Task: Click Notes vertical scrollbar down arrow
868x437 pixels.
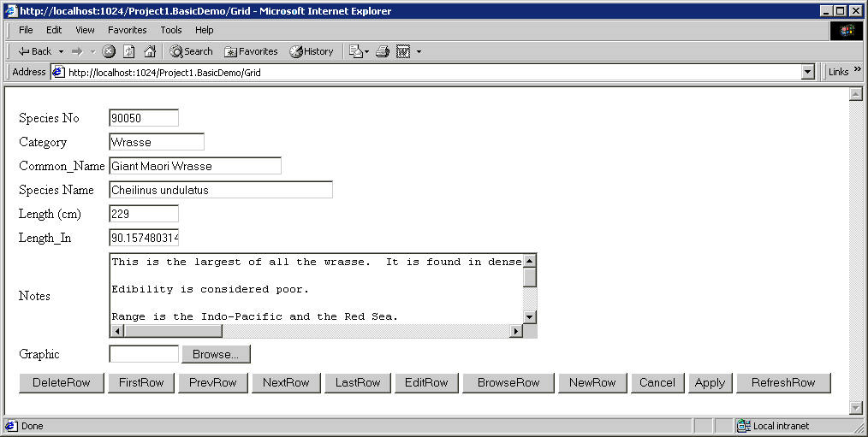Action: point(530,317)
